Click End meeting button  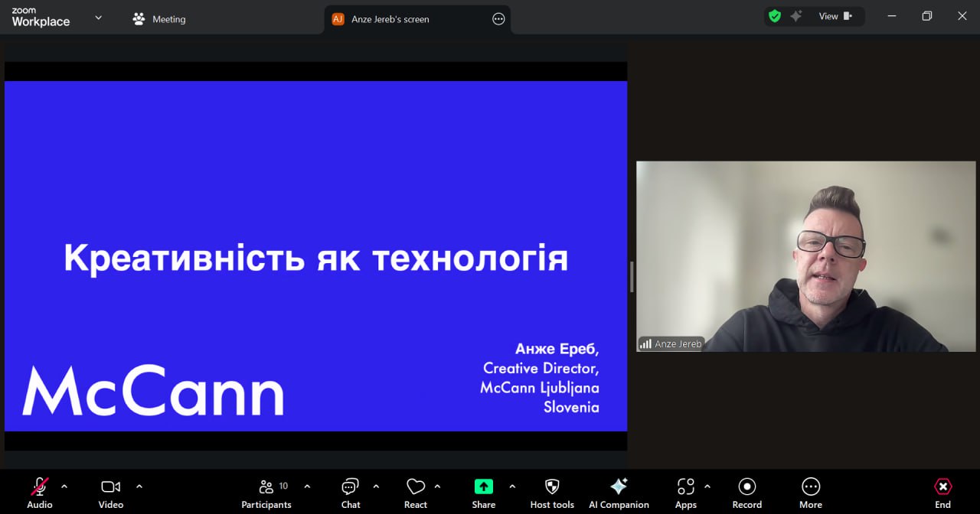[942, 493]
